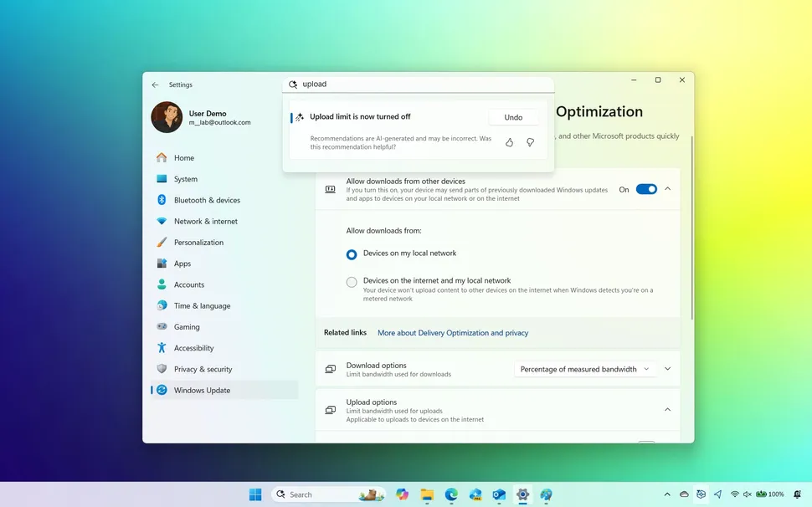Open the Gaming section from the sidebar
The width and height of the screenshot is (812, 507).
(186, 326)
